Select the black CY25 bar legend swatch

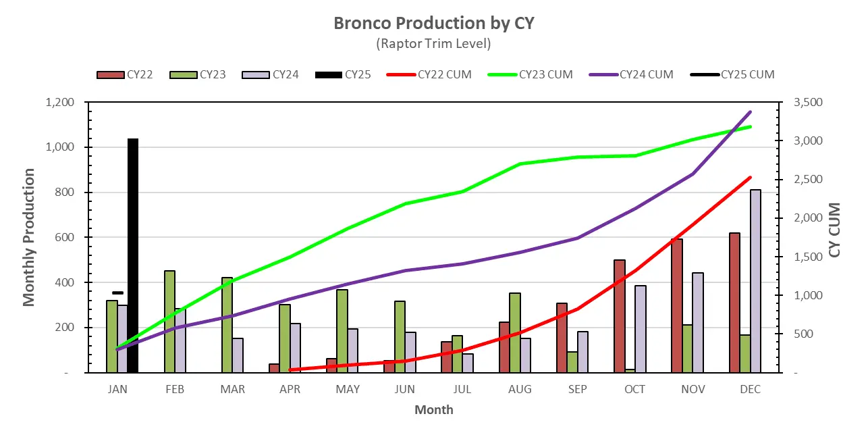coord(328,74)
